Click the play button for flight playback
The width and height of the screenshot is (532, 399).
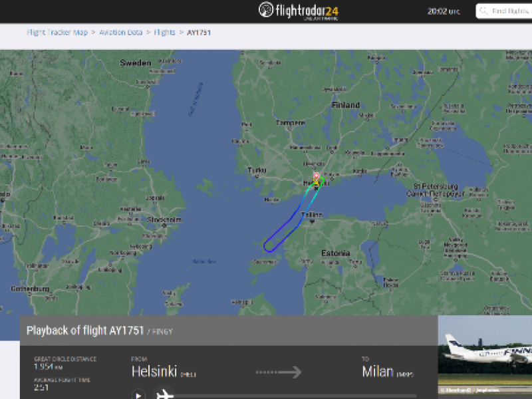click(x=138, y=394)
